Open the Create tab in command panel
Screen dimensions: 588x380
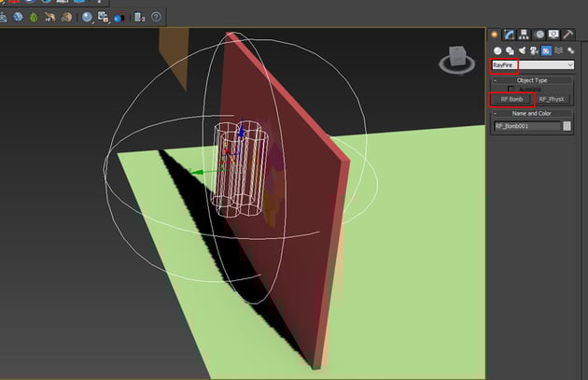(x=496, y=35)
